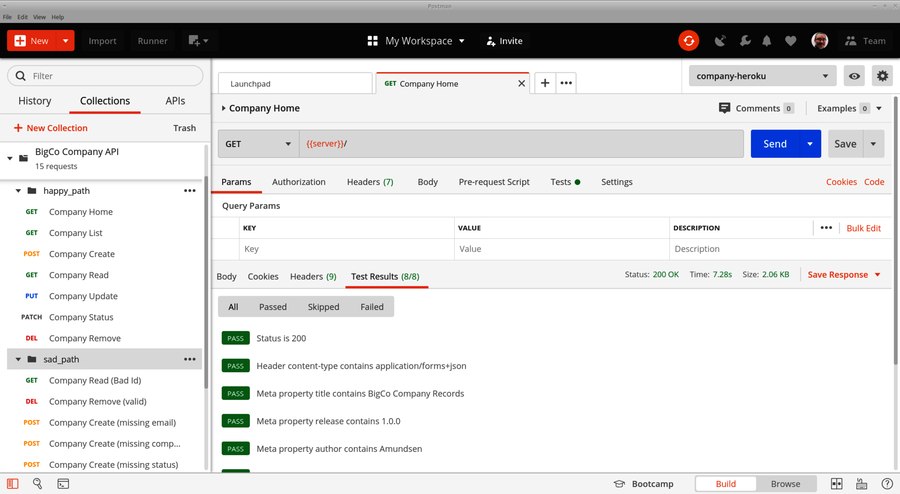Viewport: 900px width, 494px height.
Task: Open the Save button dropdown arrow
Action: click(873, 143)
